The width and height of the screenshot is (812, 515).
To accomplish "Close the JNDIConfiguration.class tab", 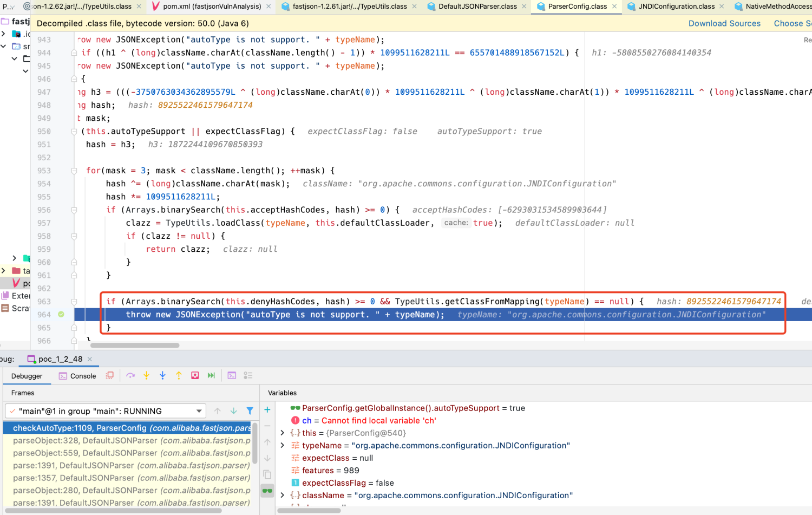I will 722,6.
